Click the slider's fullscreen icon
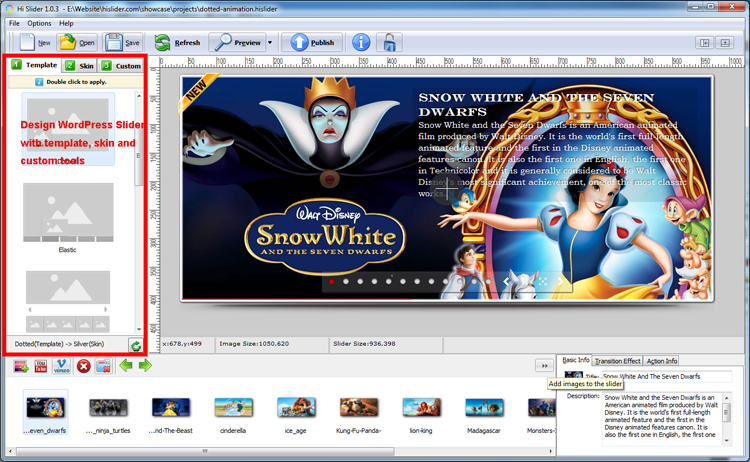The width and height of the screenshot is (750, 462). [543, 282]
